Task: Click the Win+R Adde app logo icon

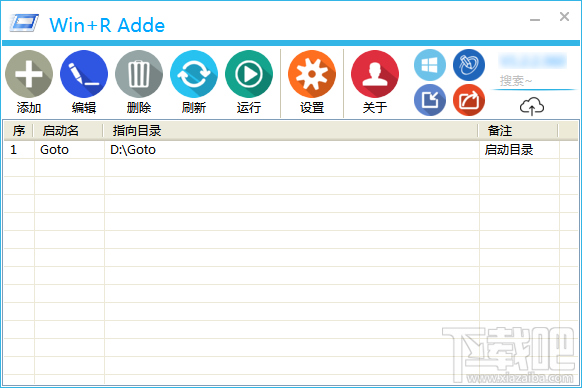Action: coord(24,23)
